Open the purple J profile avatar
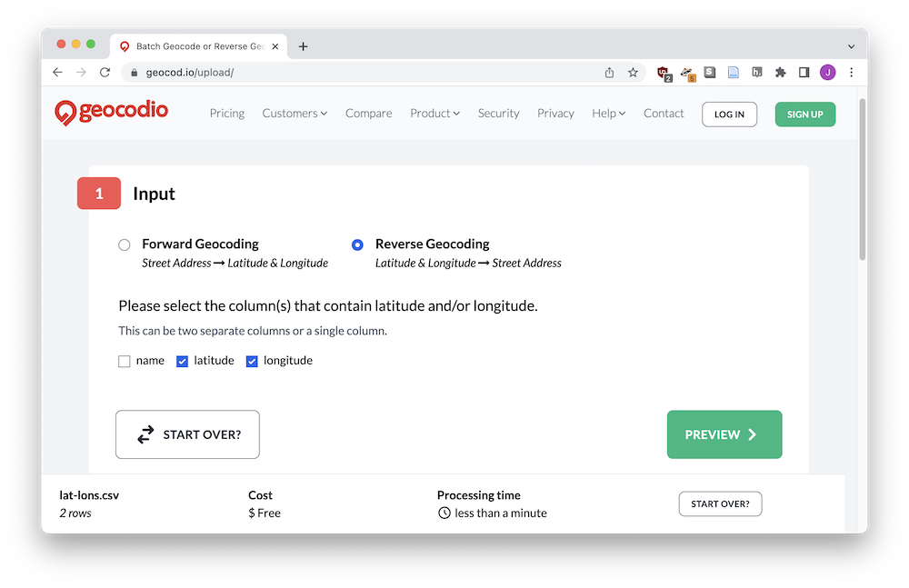The width and height of the screenshot is (909, 588). [x=827, y=73]
